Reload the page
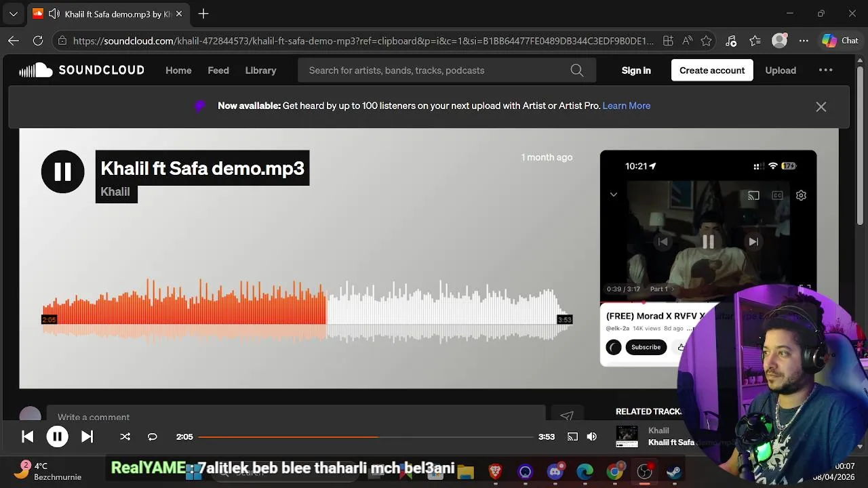 pos(38,41)
